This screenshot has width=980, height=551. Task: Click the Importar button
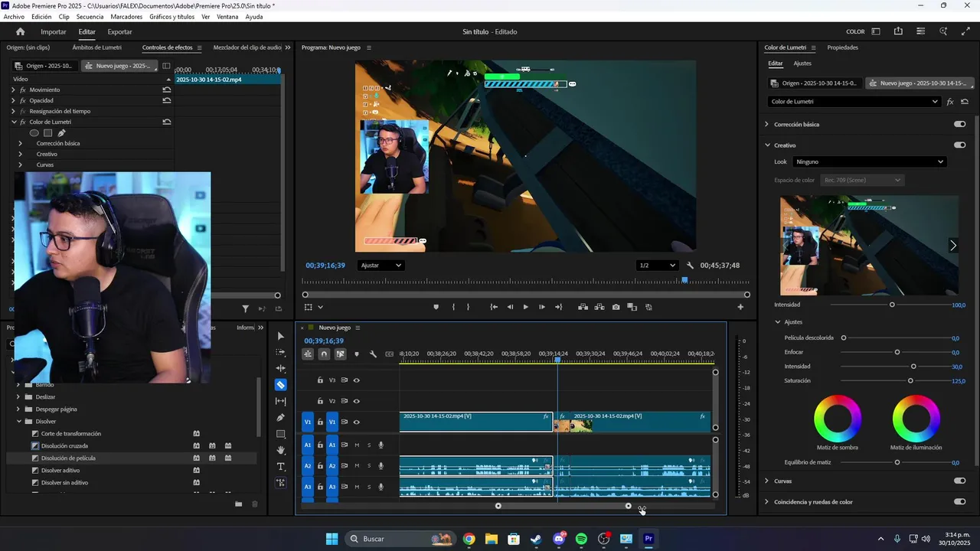point(54,31)
